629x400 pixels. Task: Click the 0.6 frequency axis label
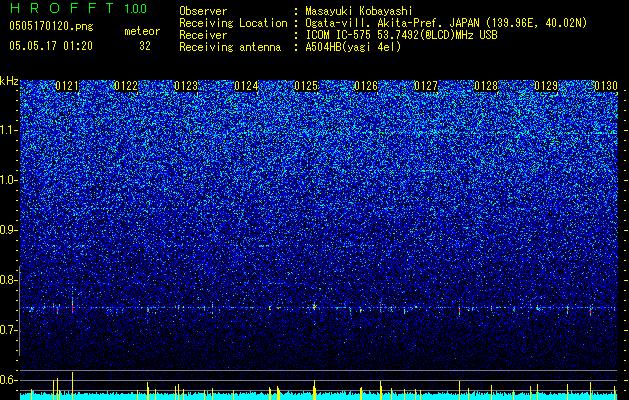8,380
